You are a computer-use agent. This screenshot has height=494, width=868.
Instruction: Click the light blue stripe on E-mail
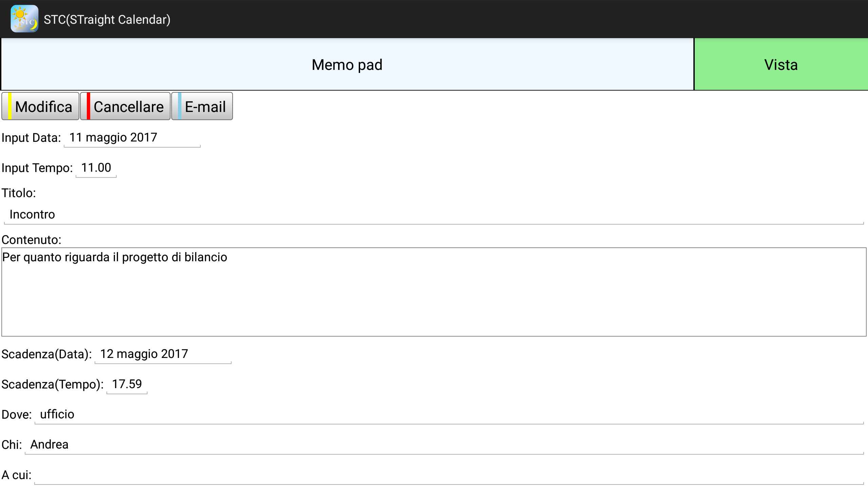[180, 106]
